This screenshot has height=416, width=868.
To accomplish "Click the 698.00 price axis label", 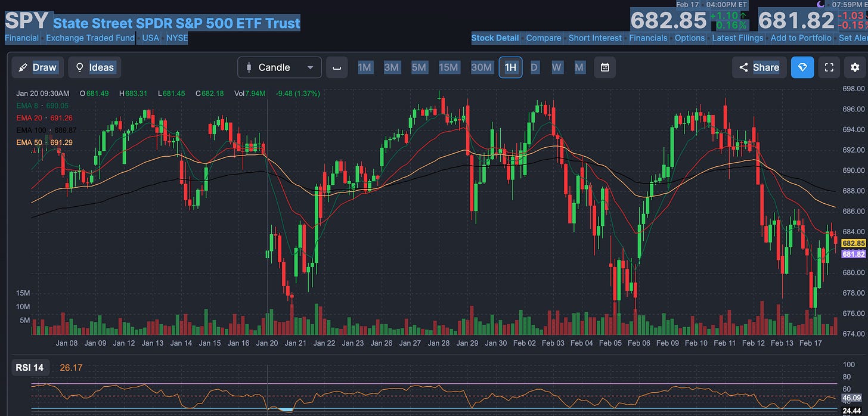I will tap(853, 89).
